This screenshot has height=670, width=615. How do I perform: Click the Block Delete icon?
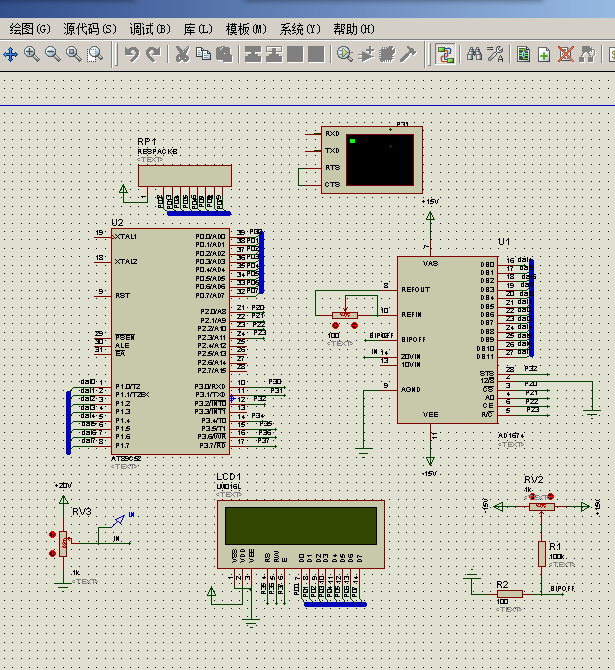click(x=316, y=55)
